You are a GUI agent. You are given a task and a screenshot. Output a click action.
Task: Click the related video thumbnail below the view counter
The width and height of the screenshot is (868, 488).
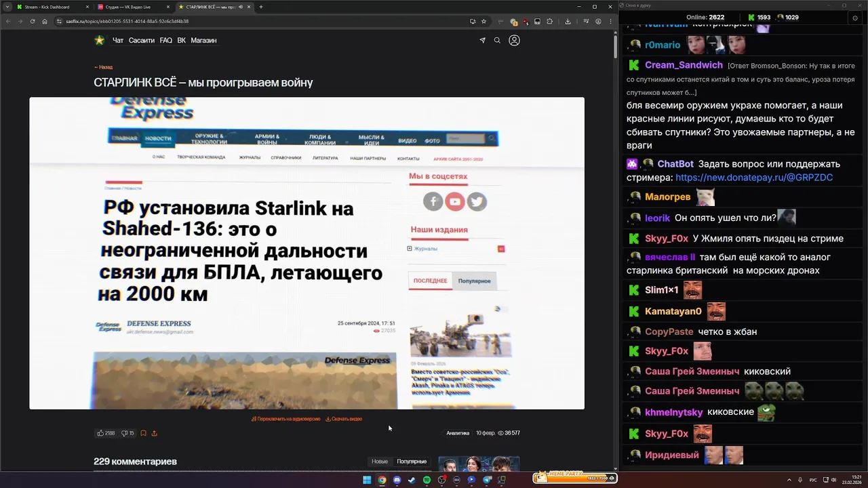[479, 464]
